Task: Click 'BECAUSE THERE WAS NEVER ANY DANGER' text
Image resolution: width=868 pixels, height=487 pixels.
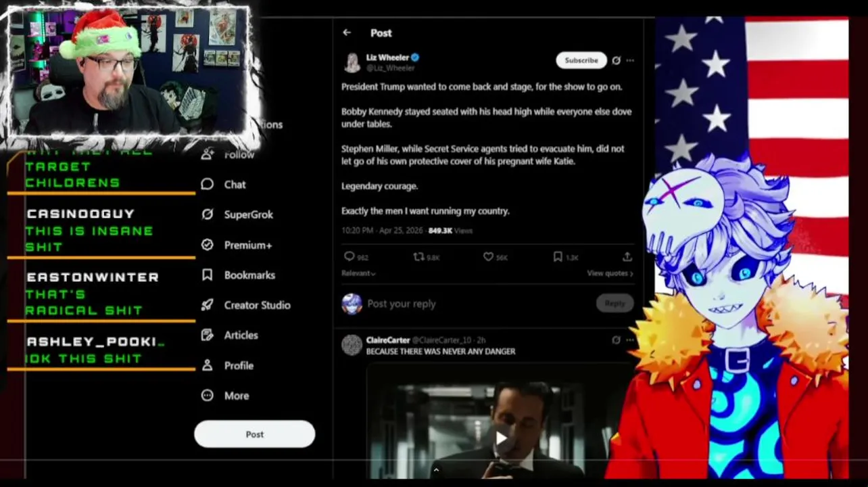Action: 441,351
